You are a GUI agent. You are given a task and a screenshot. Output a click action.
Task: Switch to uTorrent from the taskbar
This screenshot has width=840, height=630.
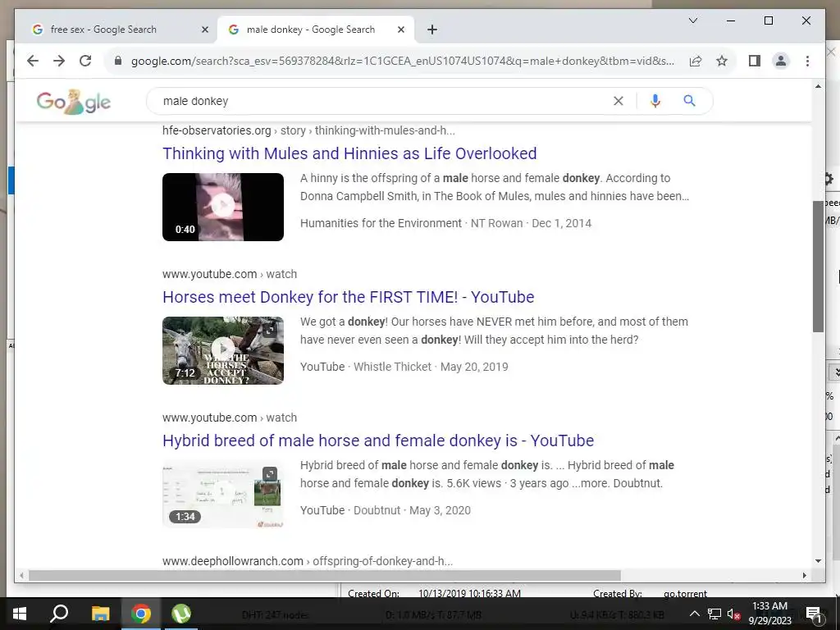[181, 614]
